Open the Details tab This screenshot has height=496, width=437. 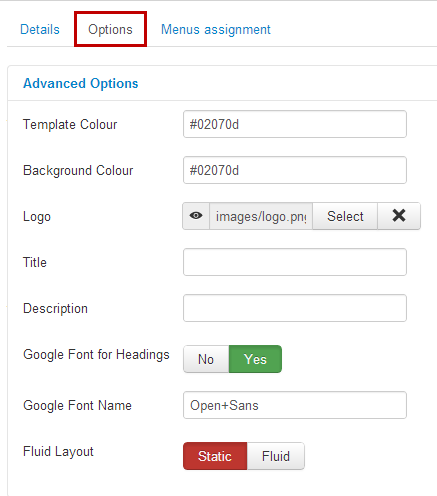click(40, 29)
